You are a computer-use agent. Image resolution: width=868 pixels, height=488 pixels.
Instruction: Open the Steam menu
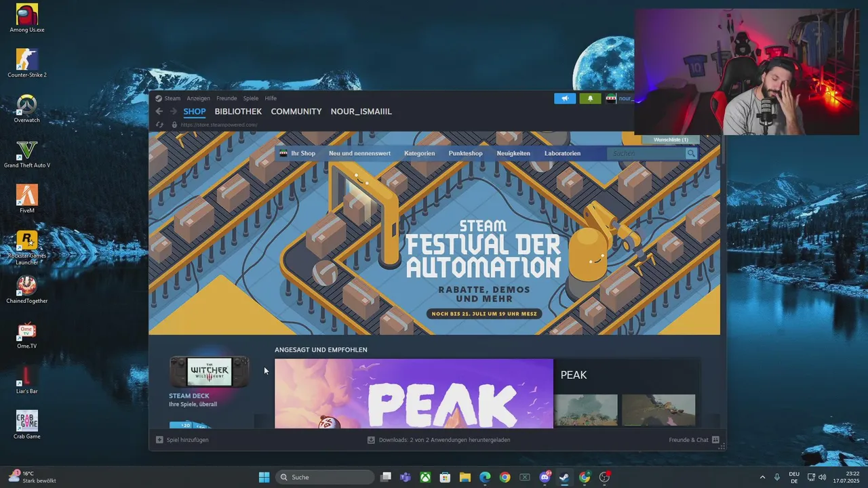point(172,98)
